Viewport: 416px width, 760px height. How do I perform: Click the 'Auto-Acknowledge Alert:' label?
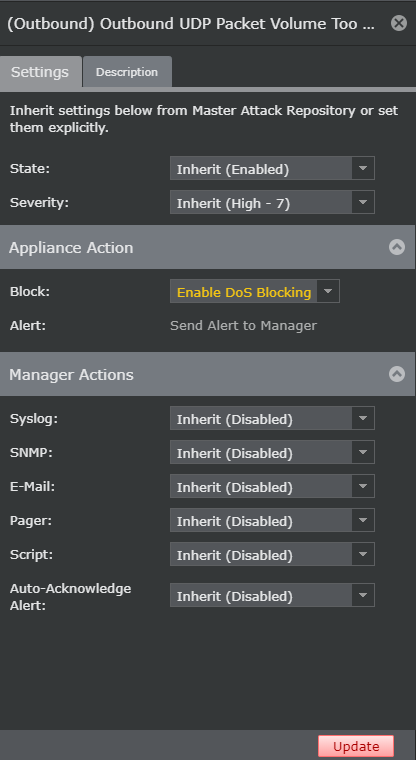(x=70, y=597)
